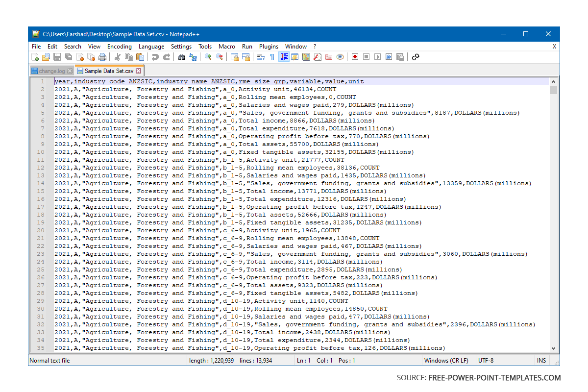This screenshot has width=588, height=392.
Task: Start recording a macro
Action: click(x=354, y=56)
